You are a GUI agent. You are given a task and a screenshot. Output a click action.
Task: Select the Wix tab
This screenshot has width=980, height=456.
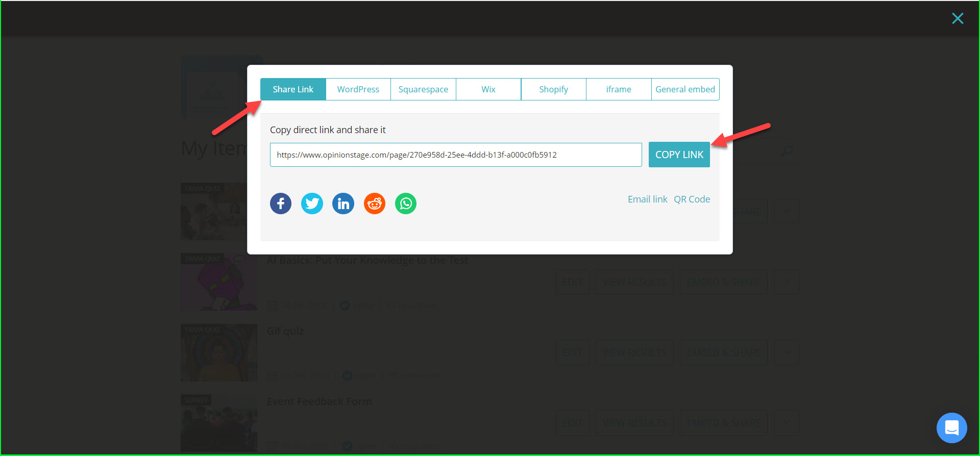point(488,89)
